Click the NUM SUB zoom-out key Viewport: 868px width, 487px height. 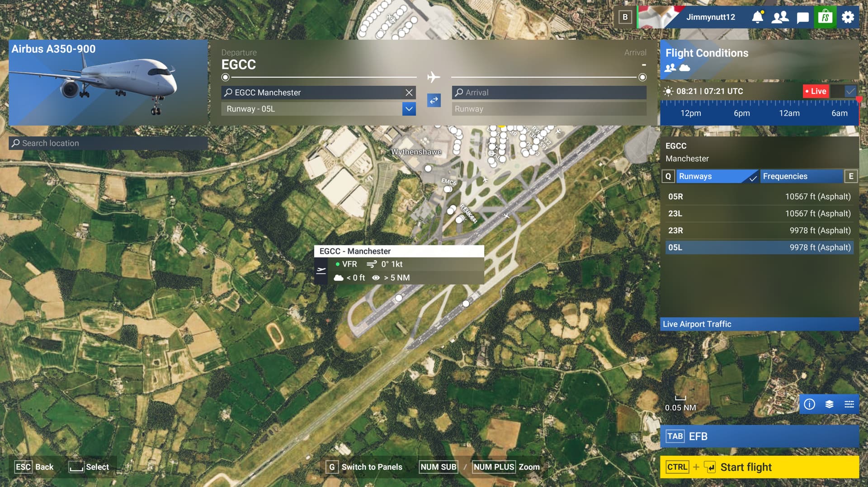coord(438,467)
